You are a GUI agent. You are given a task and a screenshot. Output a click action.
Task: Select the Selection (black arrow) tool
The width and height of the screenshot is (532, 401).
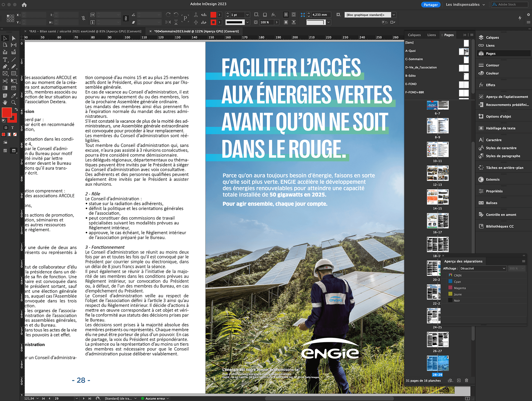(5, 38)
